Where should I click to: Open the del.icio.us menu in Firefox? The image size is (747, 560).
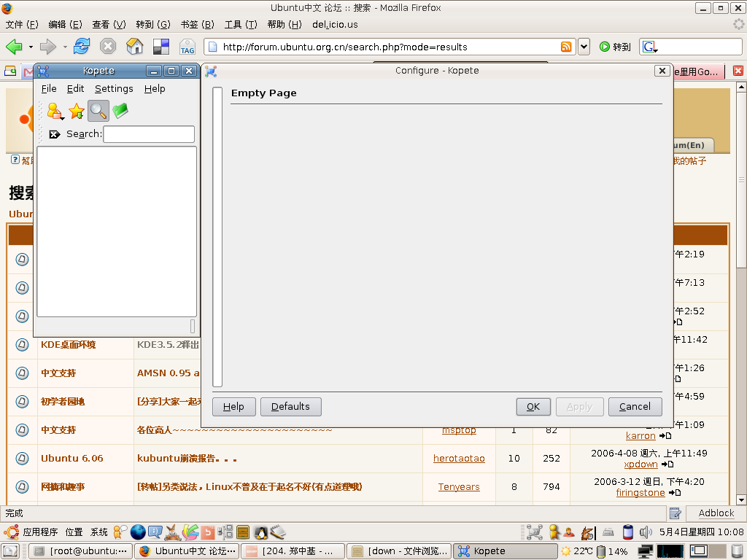335,24
